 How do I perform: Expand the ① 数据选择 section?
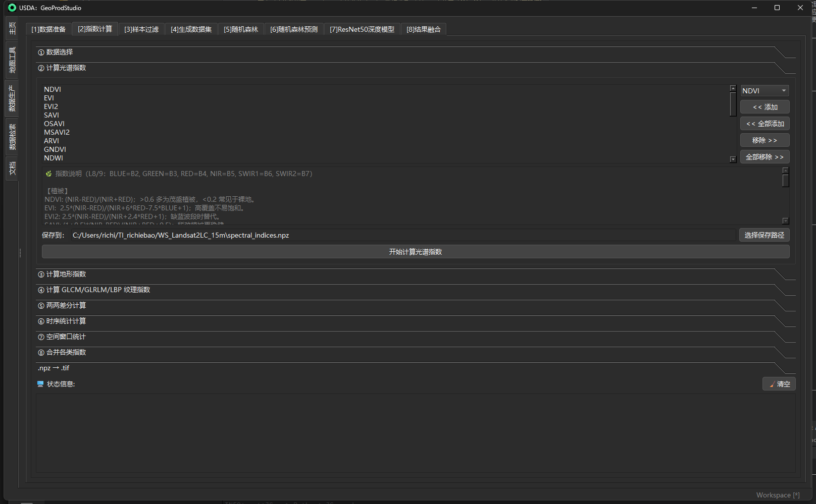60,52
